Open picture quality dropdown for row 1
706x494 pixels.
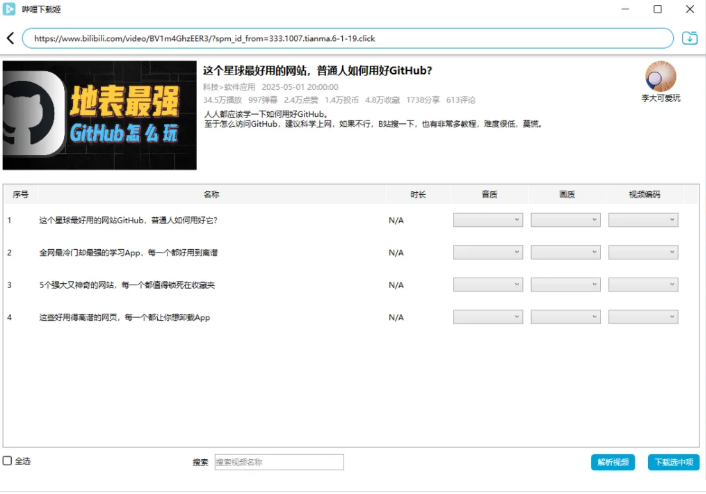tap(566, 220)
